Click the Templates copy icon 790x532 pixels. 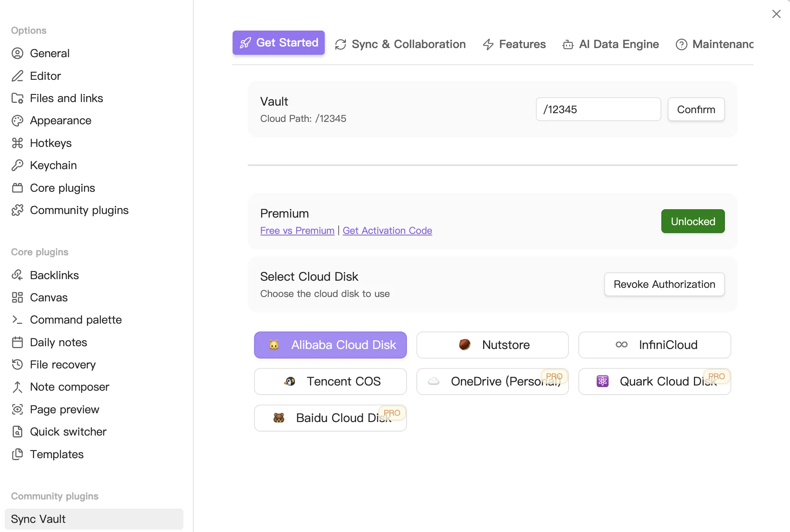pos(17,454)
